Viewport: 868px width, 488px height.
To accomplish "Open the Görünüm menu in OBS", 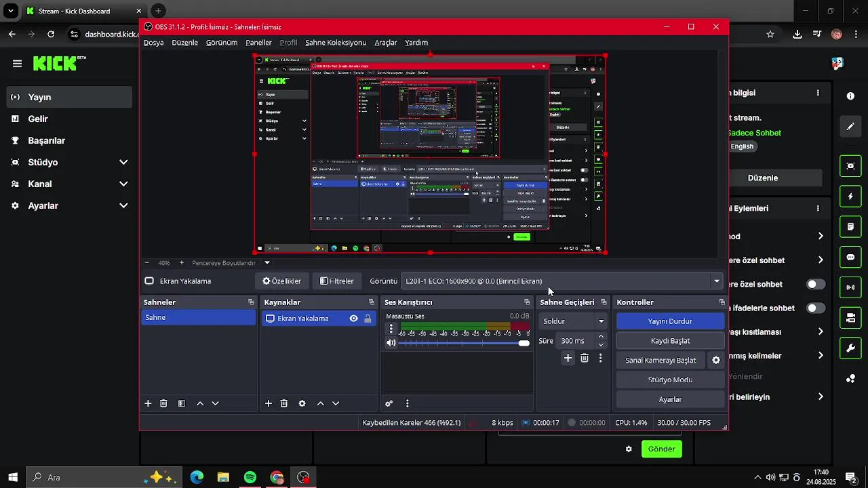I will tap(222, 43).
